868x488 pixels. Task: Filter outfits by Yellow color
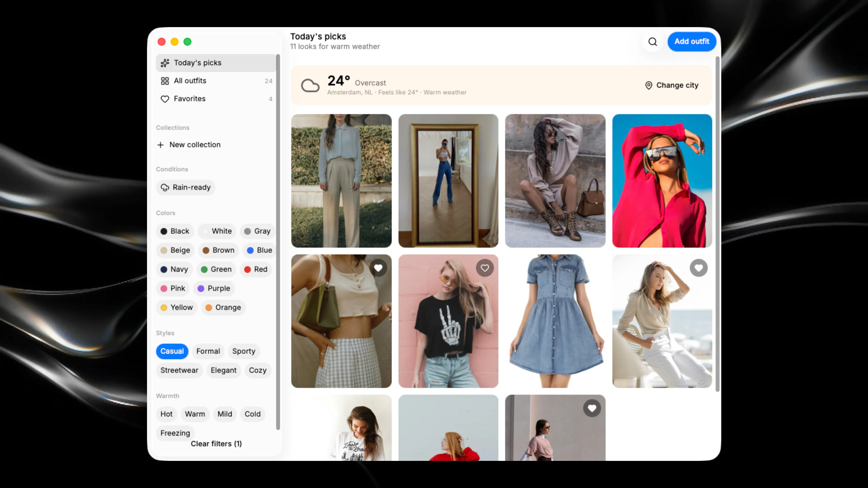(x=177, y=308)
